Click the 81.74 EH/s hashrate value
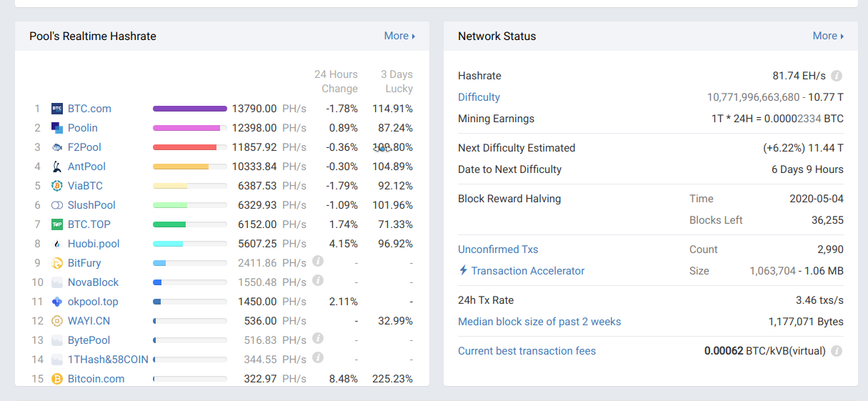The width and height of the screenshot is (868, 401). click(x=799, y=76)
